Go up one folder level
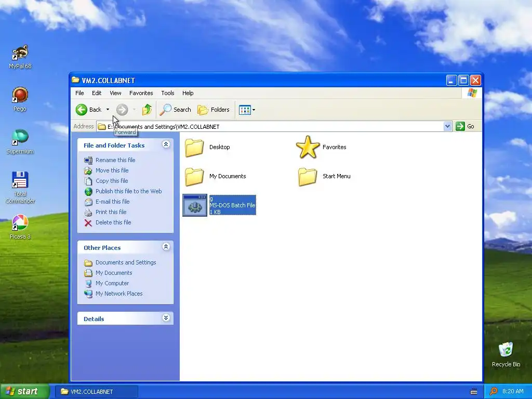532x399 pixels. [147, 110]
